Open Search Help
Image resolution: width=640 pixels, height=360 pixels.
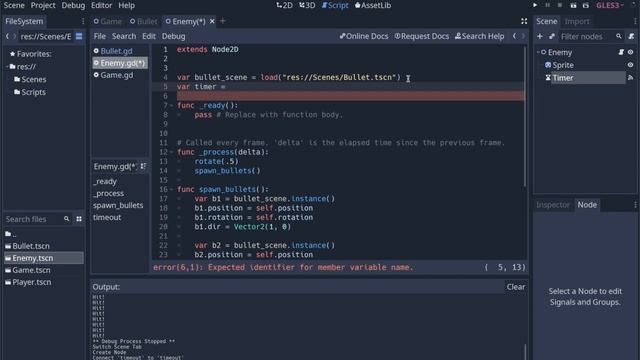coord(480,36)
